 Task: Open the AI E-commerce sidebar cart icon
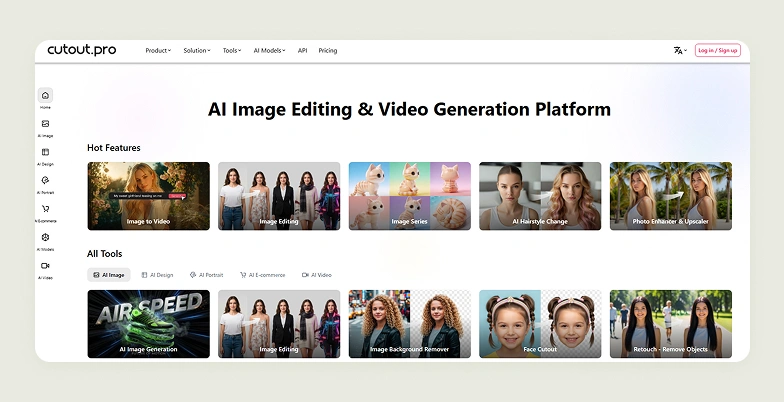[x=45, y=209]
